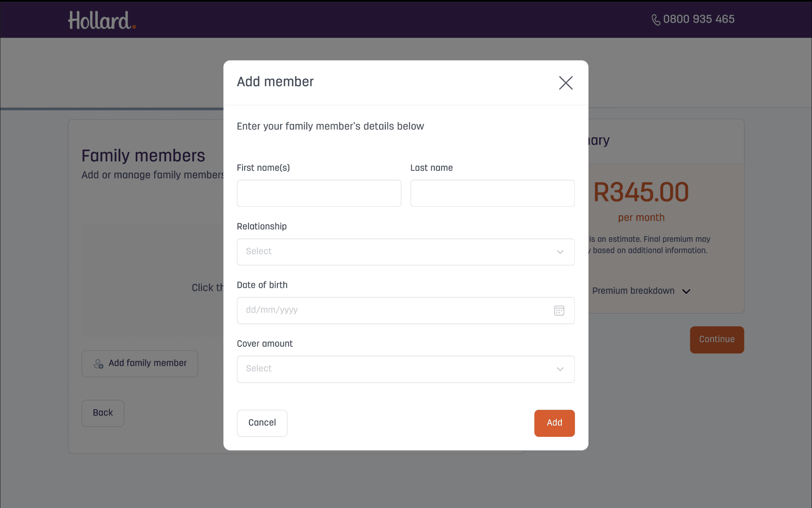Click the Add family member button
This screenshot has width=812, height=508.
pyautogui.click(x=140, y=364)
